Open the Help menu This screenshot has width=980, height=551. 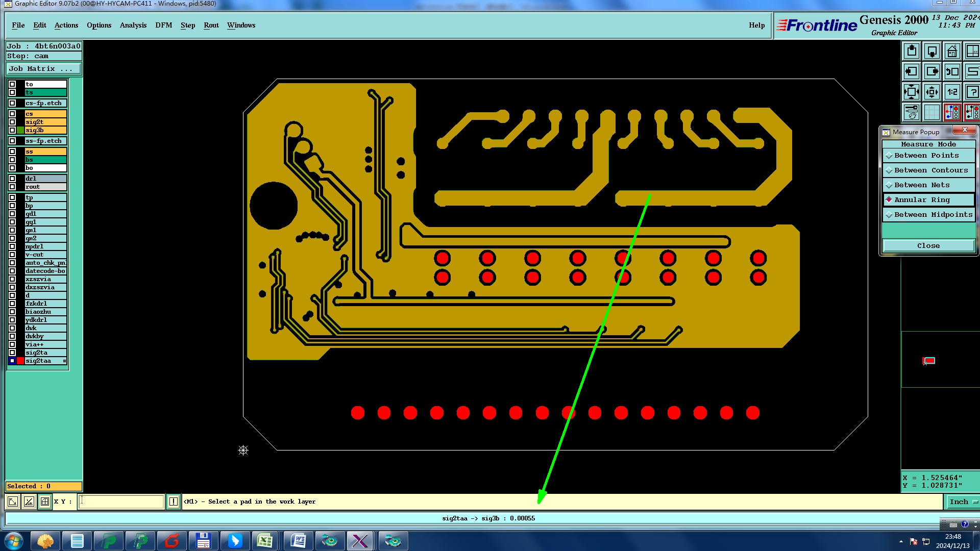pyautogui.click(x=757, y=25)
